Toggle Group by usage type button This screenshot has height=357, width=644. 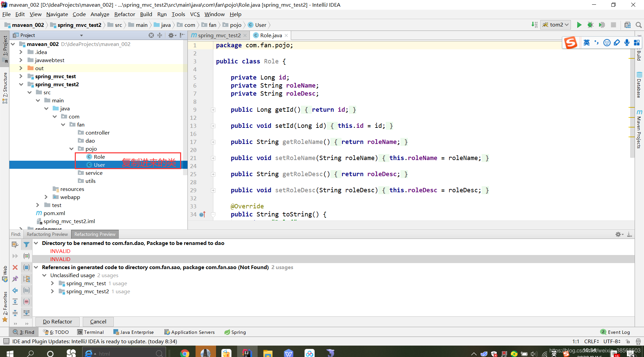click(x=26, y=267)
